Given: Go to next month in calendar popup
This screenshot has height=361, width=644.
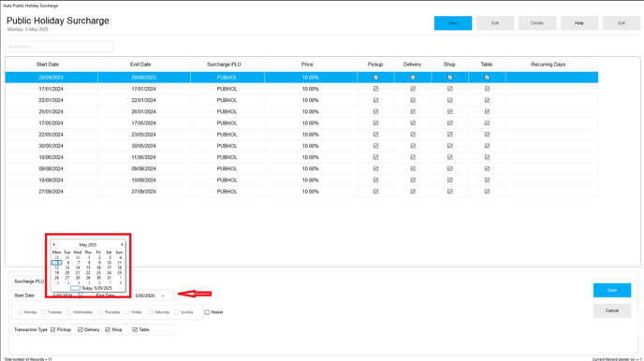Looking at the screenshot, I should (x=122, y=244).
